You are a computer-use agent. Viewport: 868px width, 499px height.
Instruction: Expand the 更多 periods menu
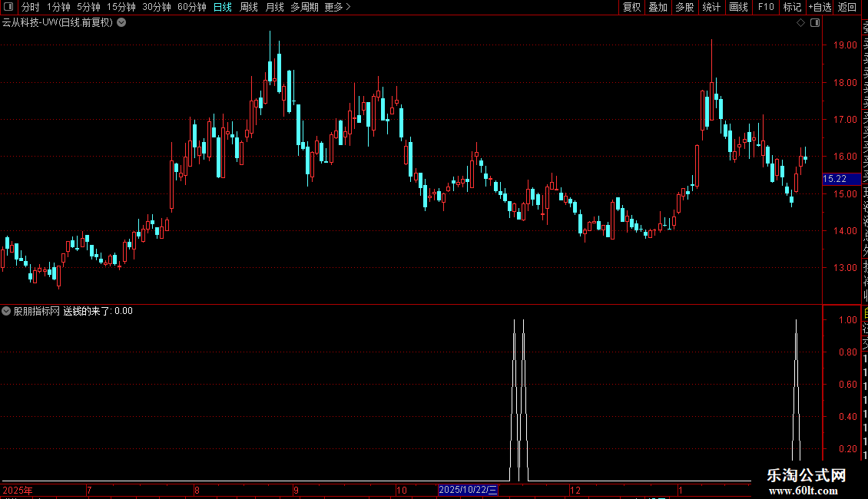click(x=337, y=7)
